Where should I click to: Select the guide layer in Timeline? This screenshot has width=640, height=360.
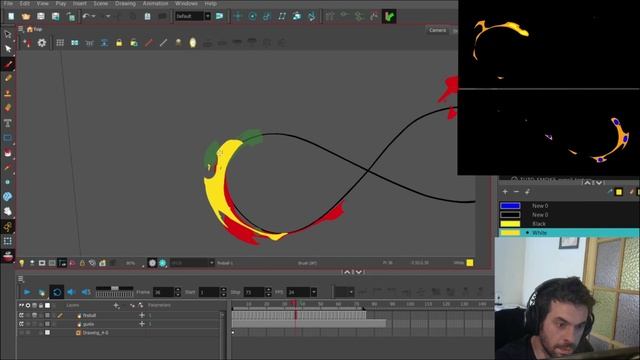pyautogui.click(x=88, y=324)
